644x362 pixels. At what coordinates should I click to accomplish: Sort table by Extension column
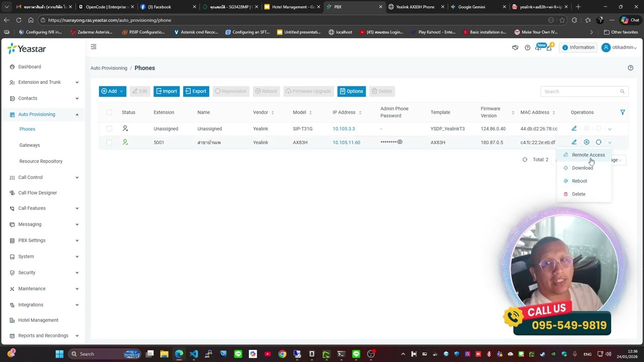(164, 113)
